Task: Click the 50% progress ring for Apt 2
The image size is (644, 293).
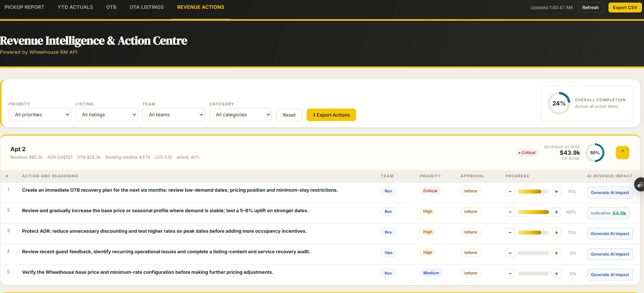Action: click(x=595, y=153)
